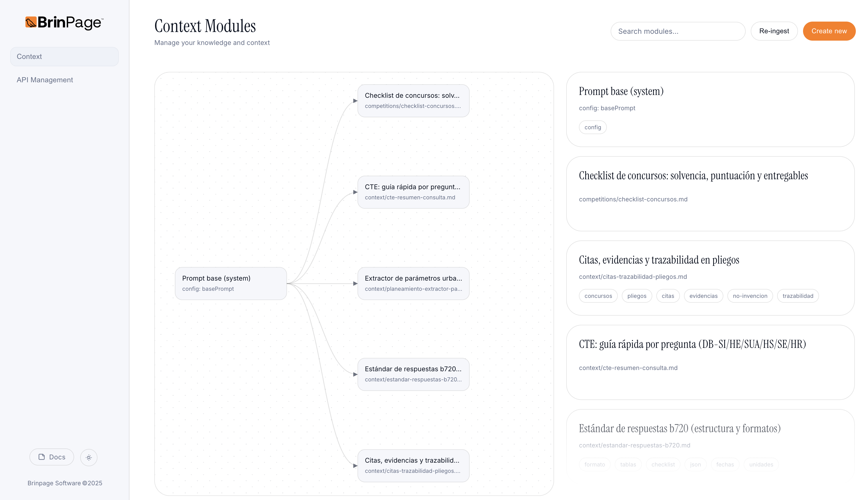Click the Citas, evidencias y trazabilid node
Image resolution: width=868 pixels, height=500 pixels.
click(413, 466)
